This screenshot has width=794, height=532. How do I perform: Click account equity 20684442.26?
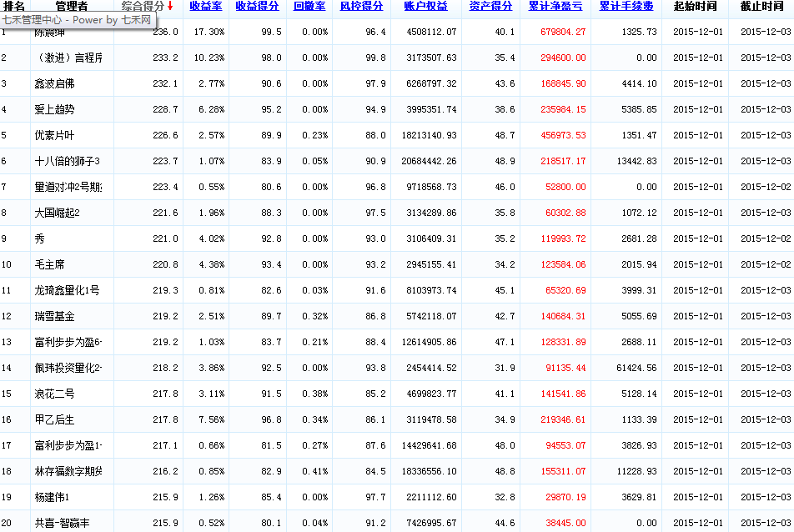tap(429, 161)
